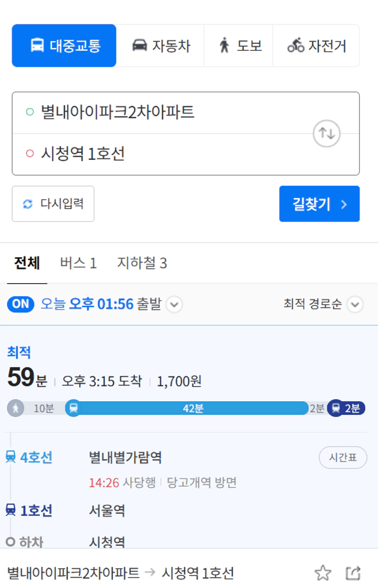Click the 42분 subway segment bar

click(x=192, y=408)
